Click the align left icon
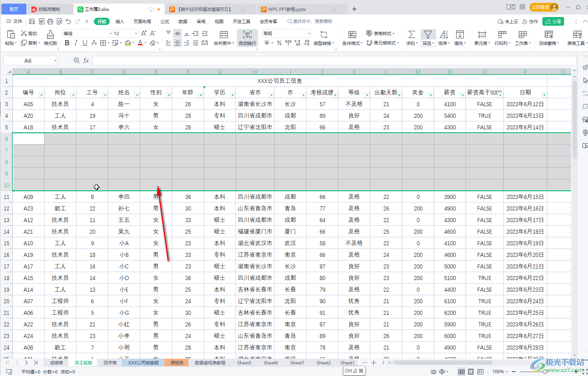 click(168, 43)
